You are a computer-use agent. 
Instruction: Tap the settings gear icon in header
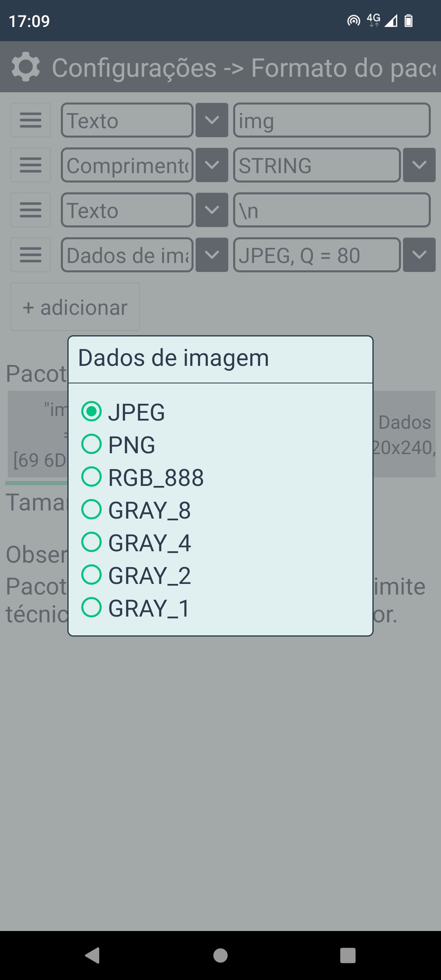tap(26, 67)
